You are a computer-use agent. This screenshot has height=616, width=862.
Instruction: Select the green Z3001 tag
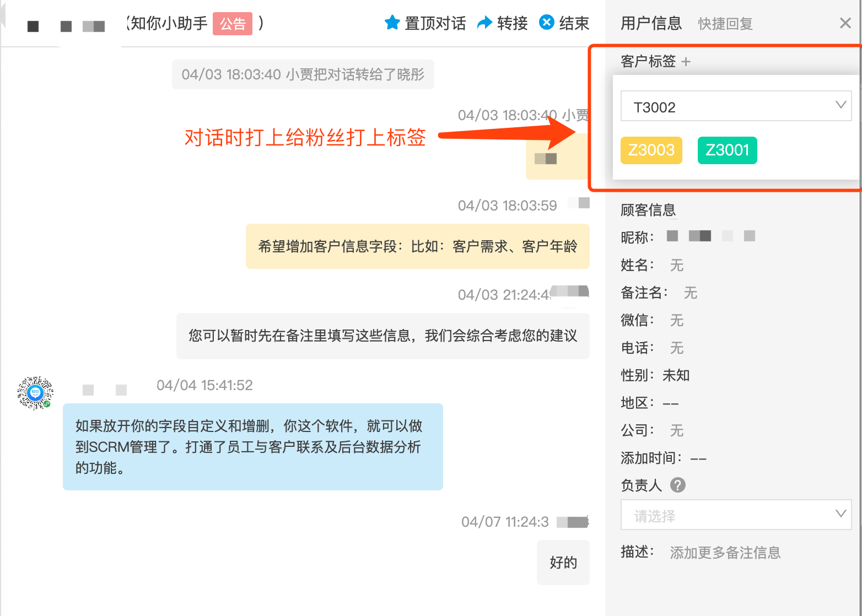(x=727, y=150)
